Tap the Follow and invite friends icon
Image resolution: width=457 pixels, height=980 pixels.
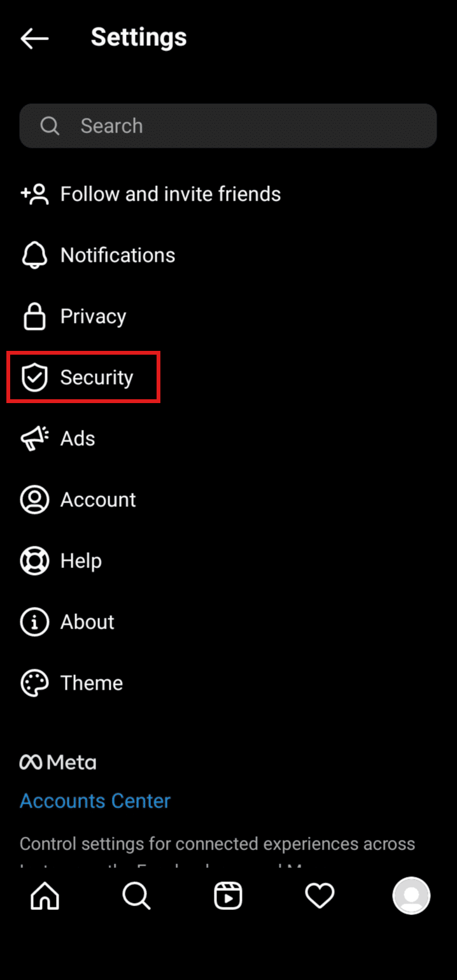34,194
